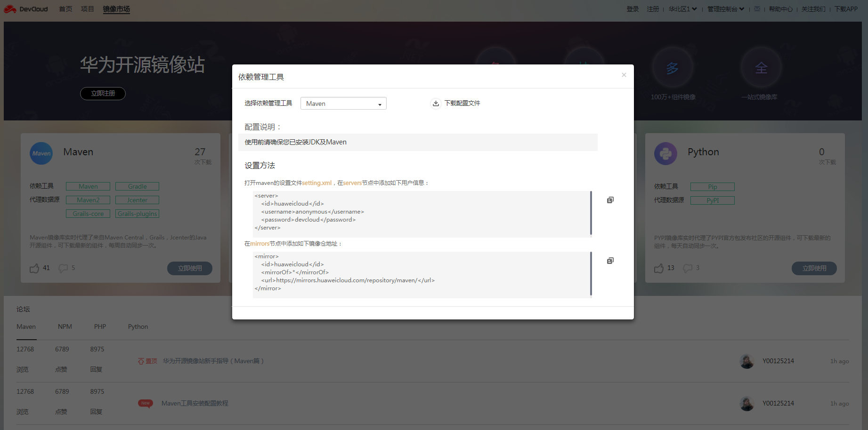
Task: Click the 下载配置文件 download icon
Action: point(436,103)
